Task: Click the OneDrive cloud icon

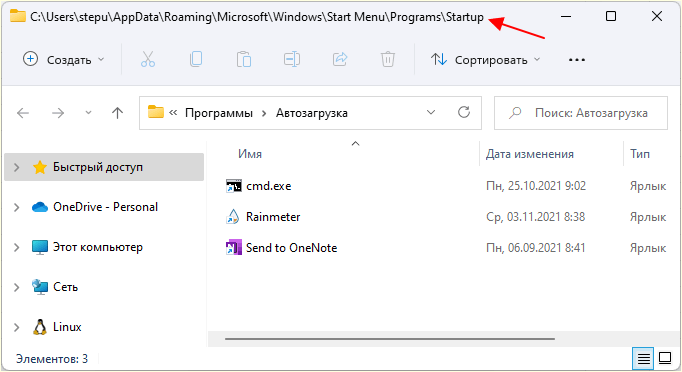Action: coord(40,207)
